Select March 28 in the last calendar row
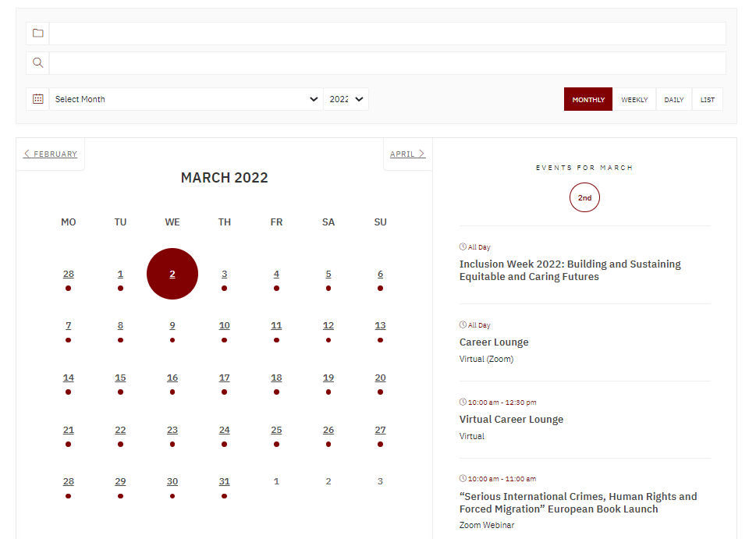The image size is (756, 539). click(69, 481)
